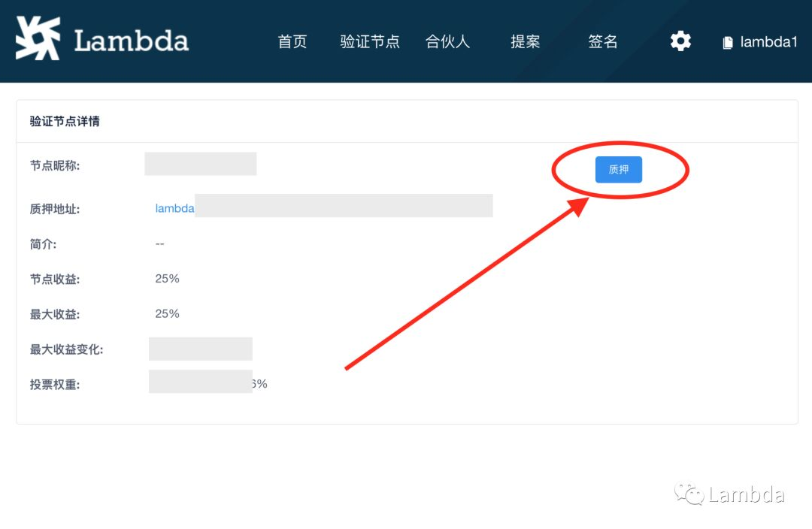Switch to the 合伙人 section
Image resolution: width=812 pixels, height=529 pixels.
[x=447, y=42]
